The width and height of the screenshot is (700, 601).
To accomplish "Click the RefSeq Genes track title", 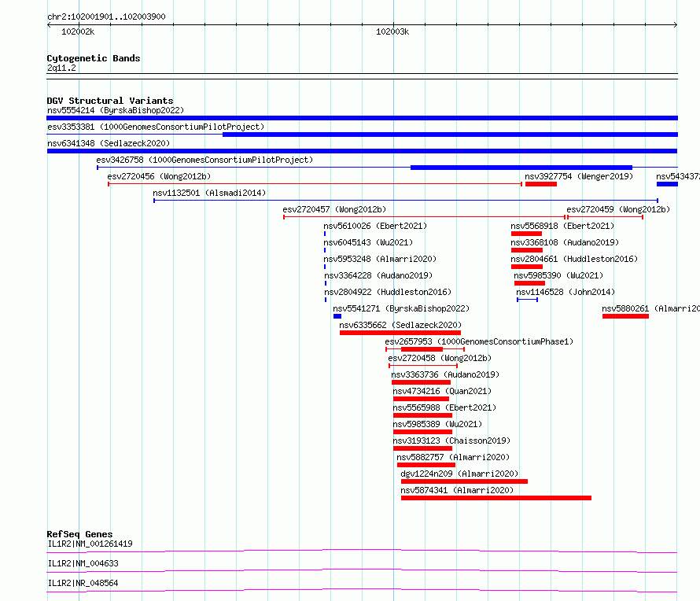I will pos(79,534).
